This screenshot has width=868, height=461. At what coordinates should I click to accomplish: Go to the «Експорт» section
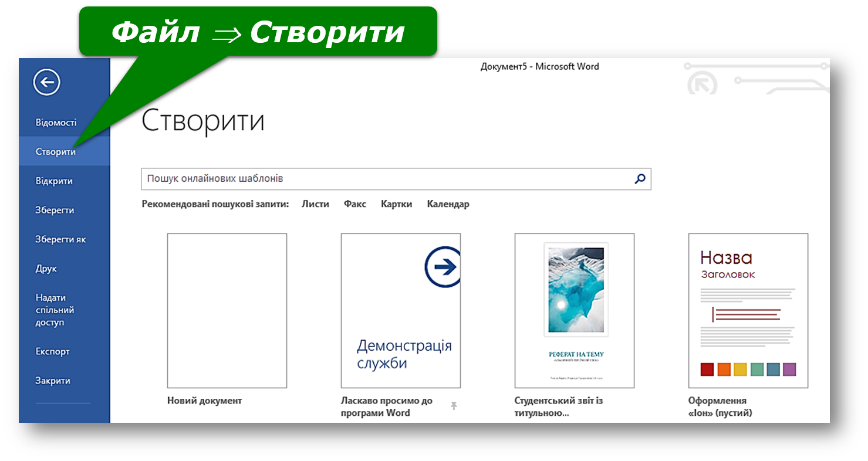[x=52, y=351]
